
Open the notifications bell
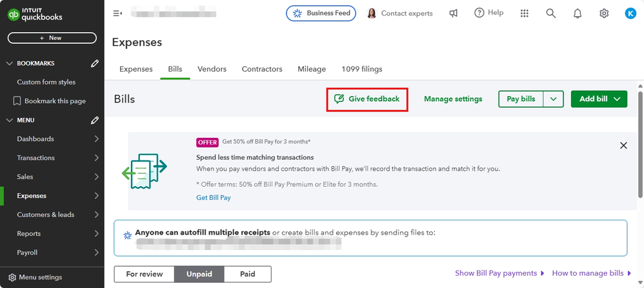point(578,13)
